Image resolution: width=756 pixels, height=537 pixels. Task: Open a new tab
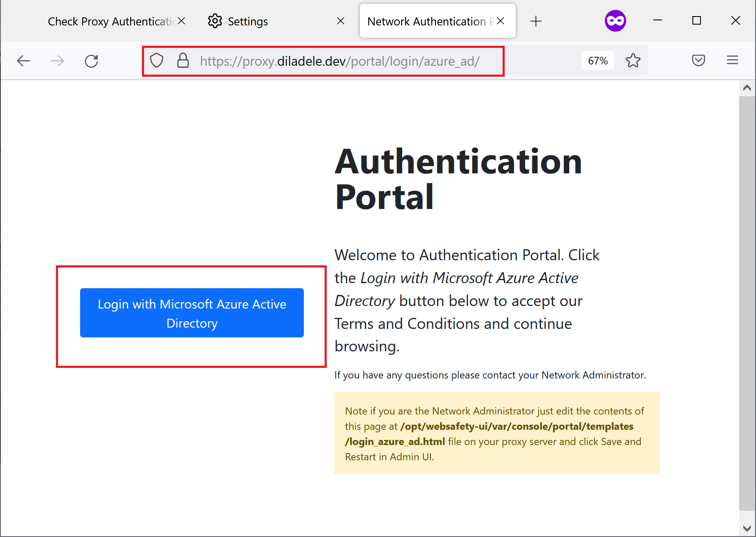pos(536,21)
